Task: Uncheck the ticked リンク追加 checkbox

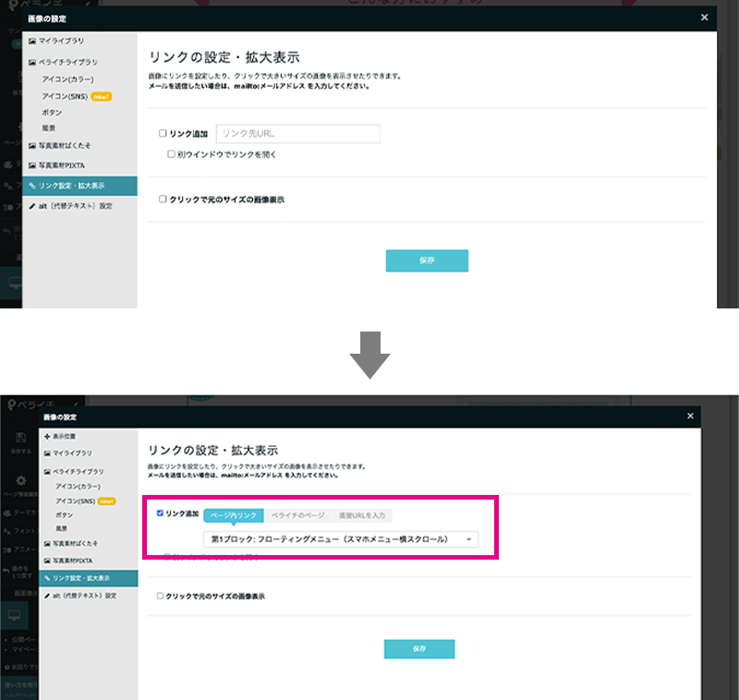Action: (161, 513)
